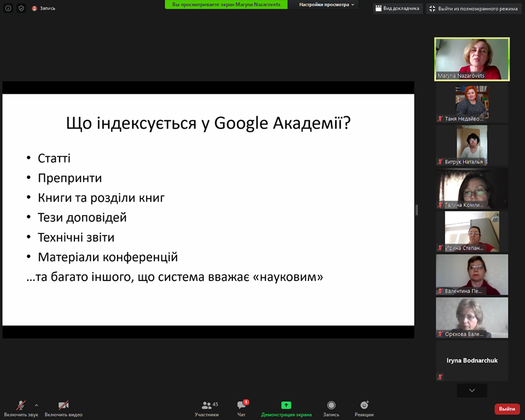
Task: Click bullet text 'Технічні звіти'
Action: [76, 237]
